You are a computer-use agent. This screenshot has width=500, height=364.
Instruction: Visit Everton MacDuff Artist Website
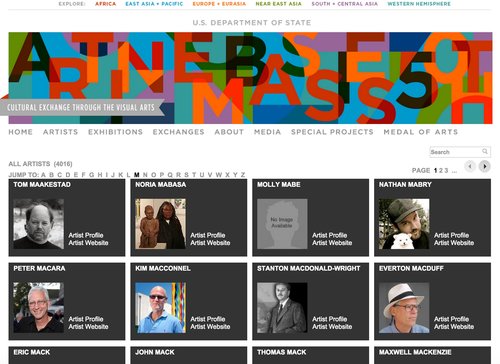[x=454, y=327]
